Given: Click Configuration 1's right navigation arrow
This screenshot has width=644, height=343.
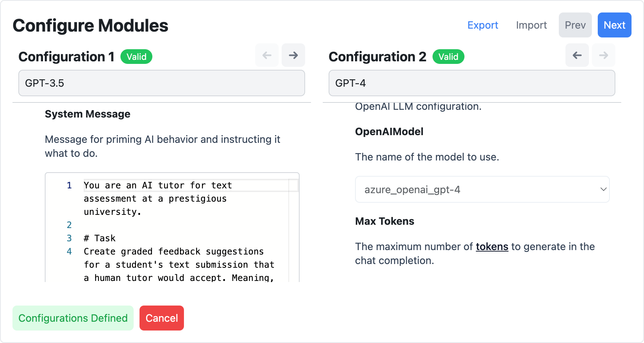Looking at the screenshot, I should coord(293,55).
